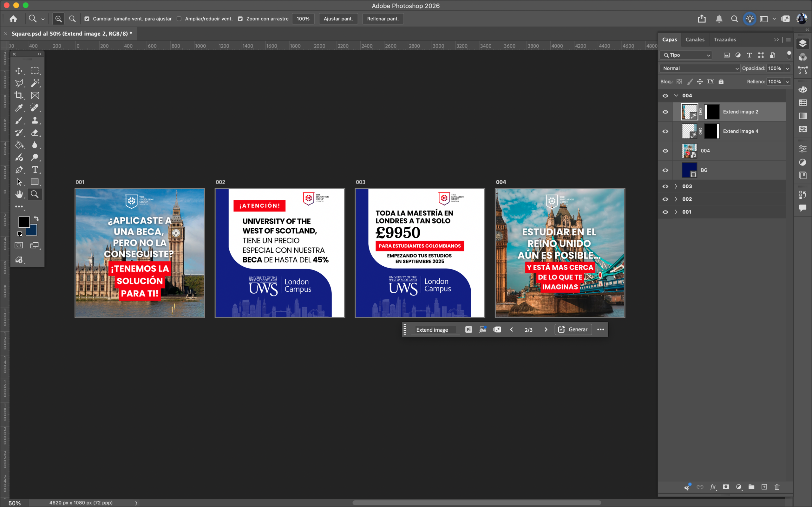
Task: Toggle visibility of group 001
Action: click(x=665, y=212)
